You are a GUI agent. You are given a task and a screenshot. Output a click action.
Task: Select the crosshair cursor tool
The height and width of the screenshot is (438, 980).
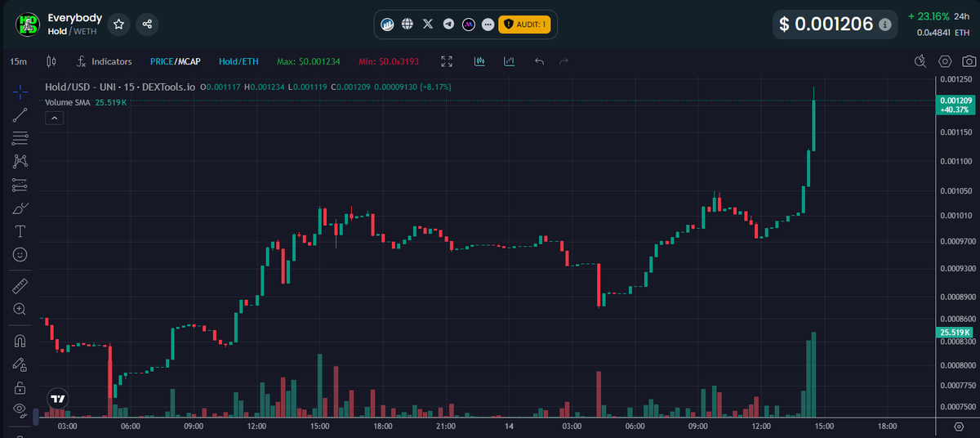point(20,91)
